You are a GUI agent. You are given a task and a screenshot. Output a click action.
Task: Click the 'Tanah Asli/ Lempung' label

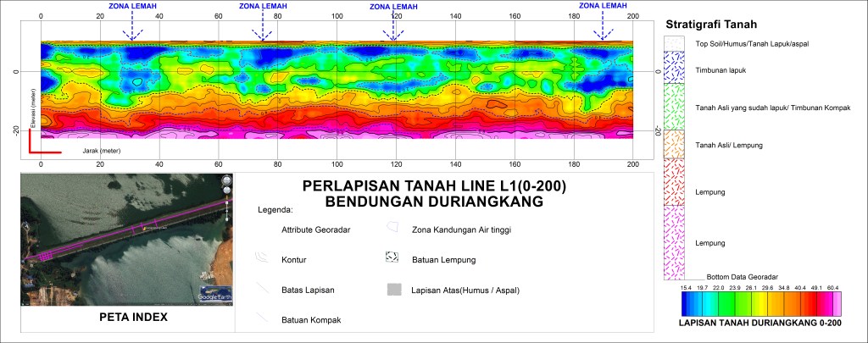tap(729, 145)
